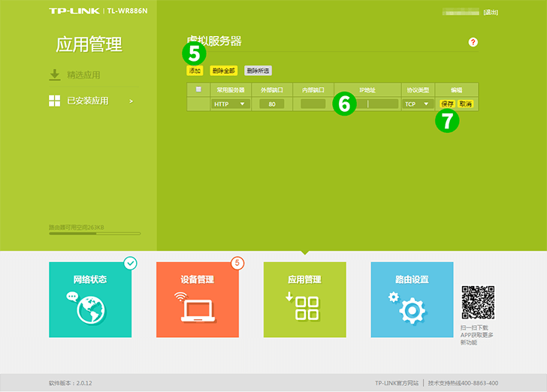Viewport: 547px width, 392px height.
Task: Click the globe icon in 网络状态
Action: (x=91, y=310)
